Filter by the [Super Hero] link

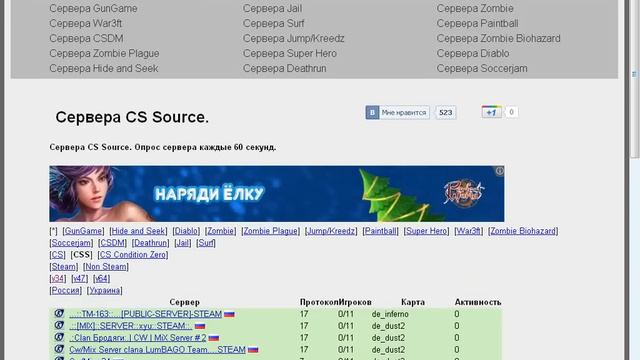426,231
